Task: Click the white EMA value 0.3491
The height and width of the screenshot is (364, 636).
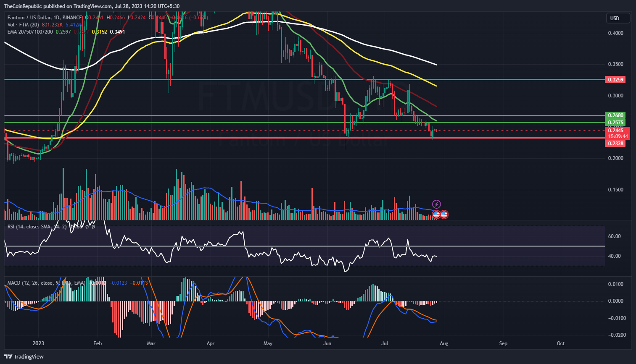Action: point(117,32)
